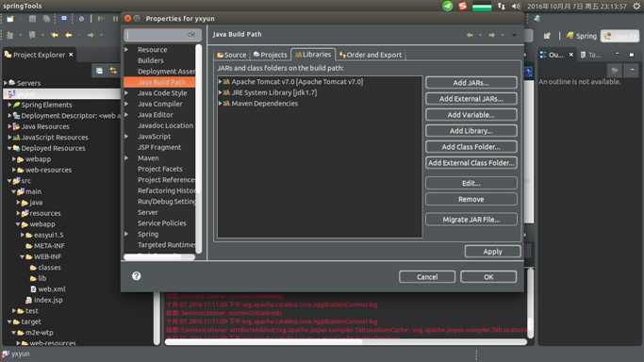
Task: Click the Edit... button
Action: pyautogui.click(x=471, y=183)
